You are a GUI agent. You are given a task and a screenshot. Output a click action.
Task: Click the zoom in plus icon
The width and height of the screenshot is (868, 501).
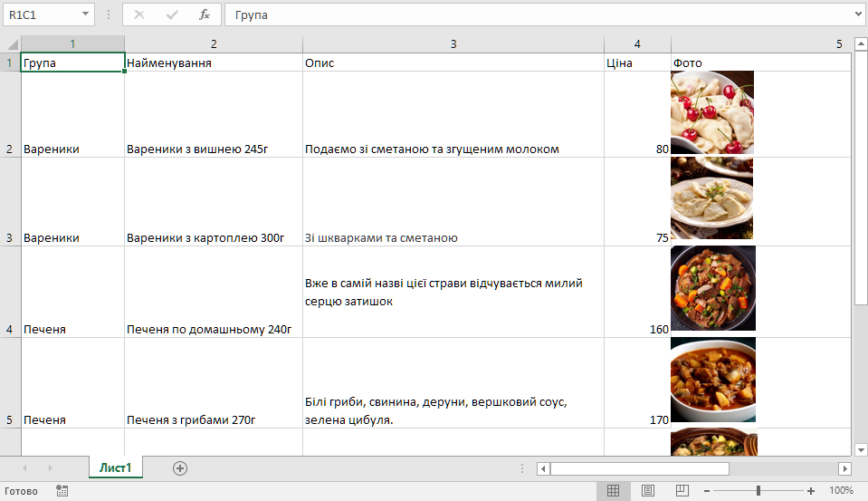tap(811, 490)
